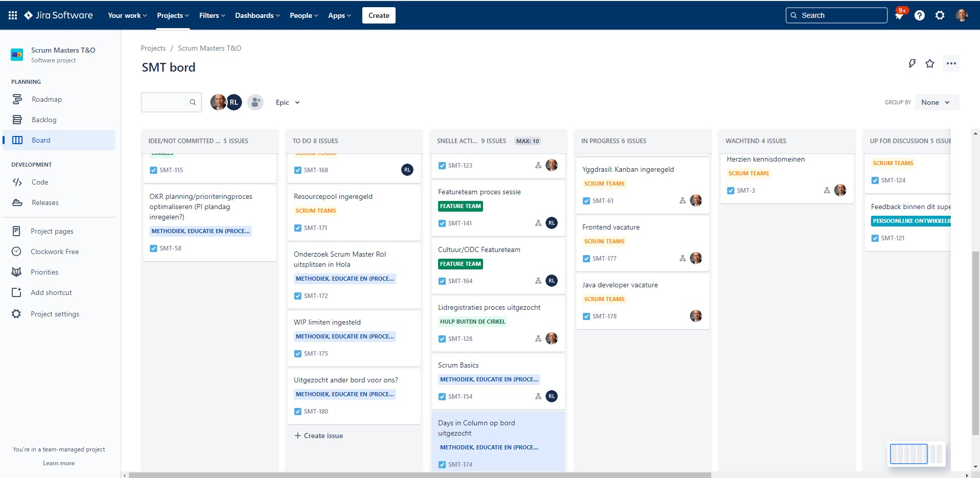Open the Jira app switcher grid
Screen dimensions: 980x478
coord(12,15)
